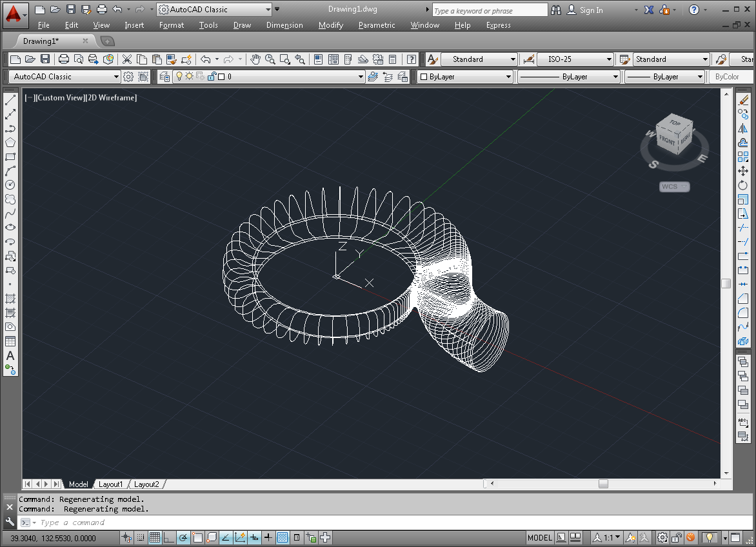Open the Layer Properties Manager icon
Viewport: 756px width, 547px height.
(164, 77)
